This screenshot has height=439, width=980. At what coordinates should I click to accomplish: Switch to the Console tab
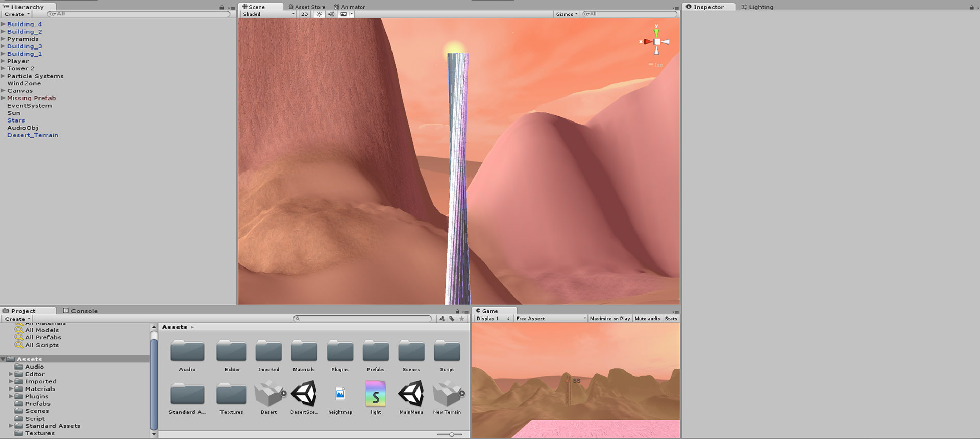pos(81,311)
